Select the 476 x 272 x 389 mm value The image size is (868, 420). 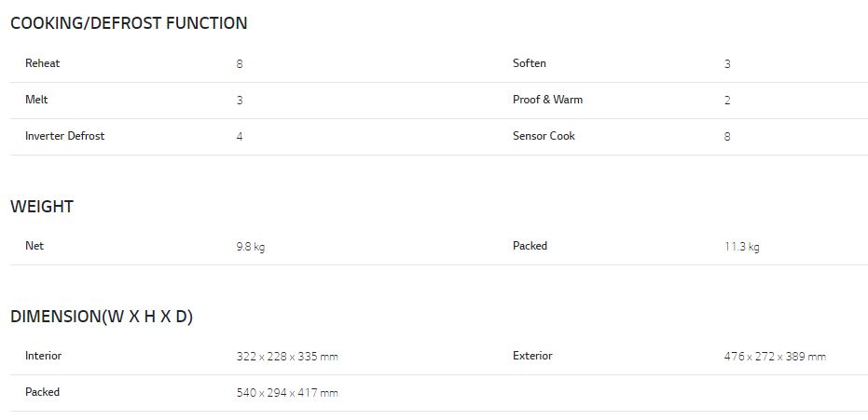click(x=775, y=357)
